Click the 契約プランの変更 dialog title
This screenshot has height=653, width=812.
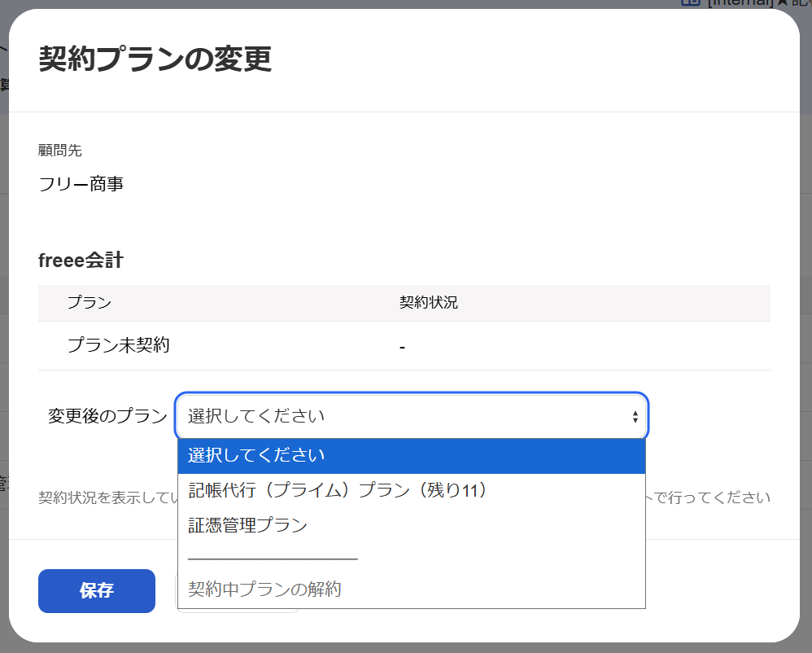155,58
